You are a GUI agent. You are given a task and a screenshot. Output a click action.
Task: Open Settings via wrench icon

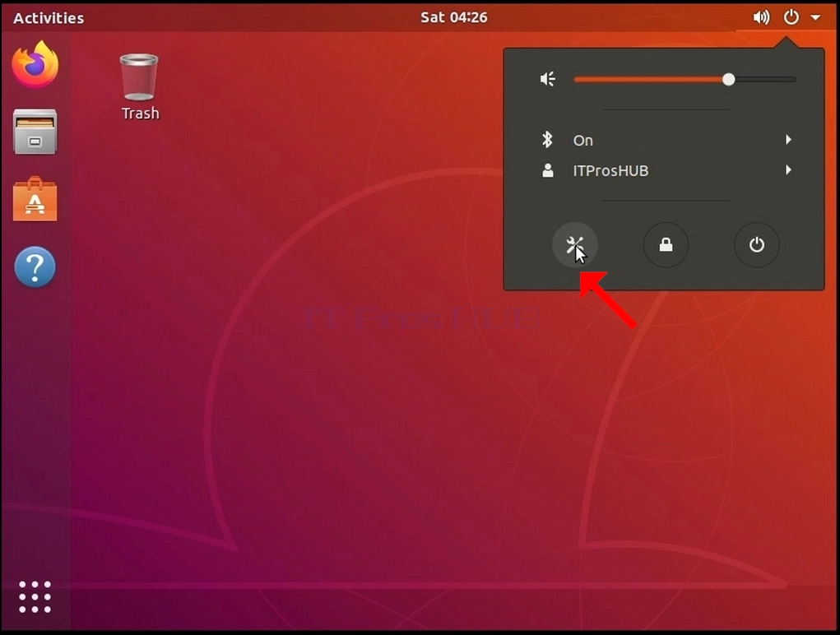coord(575,244)
